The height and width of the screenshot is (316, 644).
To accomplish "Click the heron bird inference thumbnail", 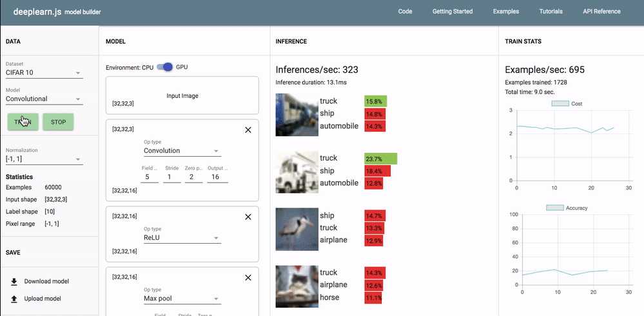I will [297, 229].
